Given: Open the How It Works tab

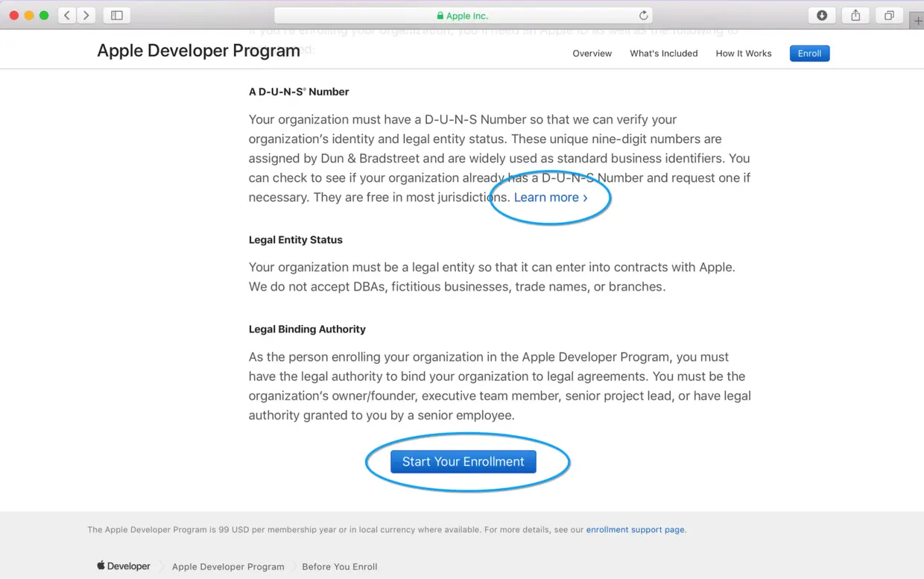Looking at the screenshot, I should tap(744, 54).
